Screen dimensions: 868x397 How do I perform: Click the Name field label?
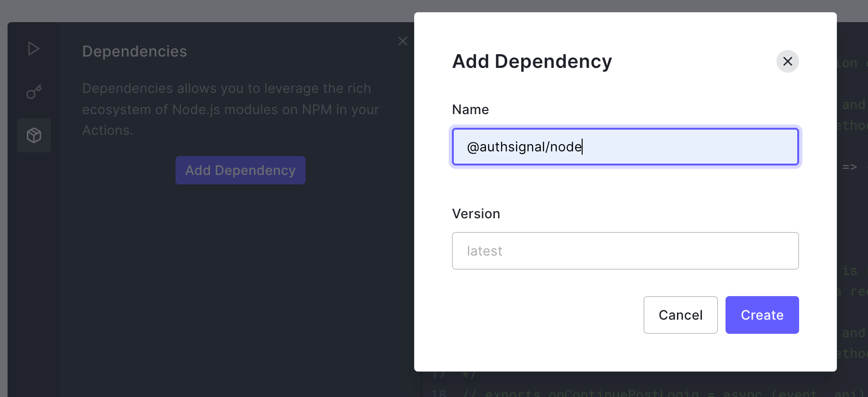[x=470, y=109]
